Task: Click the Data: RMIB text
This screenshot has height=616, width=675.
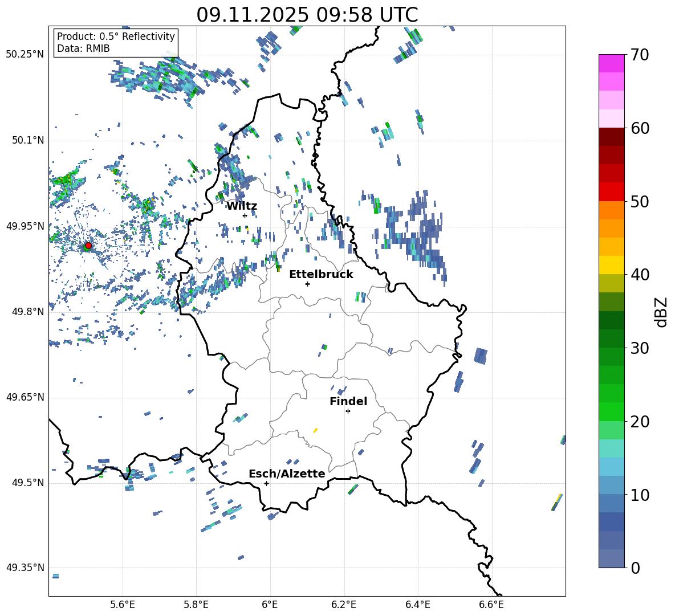Action: click(83, 48)
